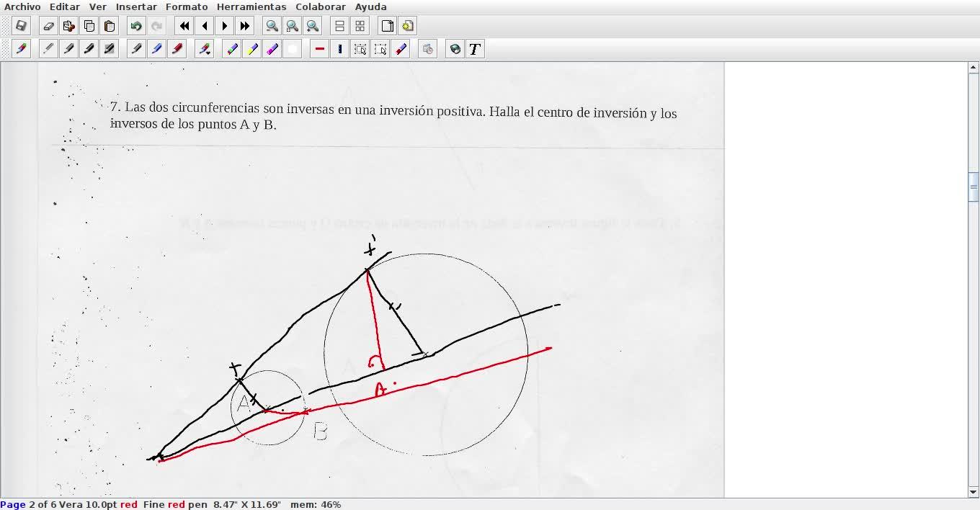980x510 pixels.
Task: Paste from clipboard icon
Action: click(x=110, y=26)
